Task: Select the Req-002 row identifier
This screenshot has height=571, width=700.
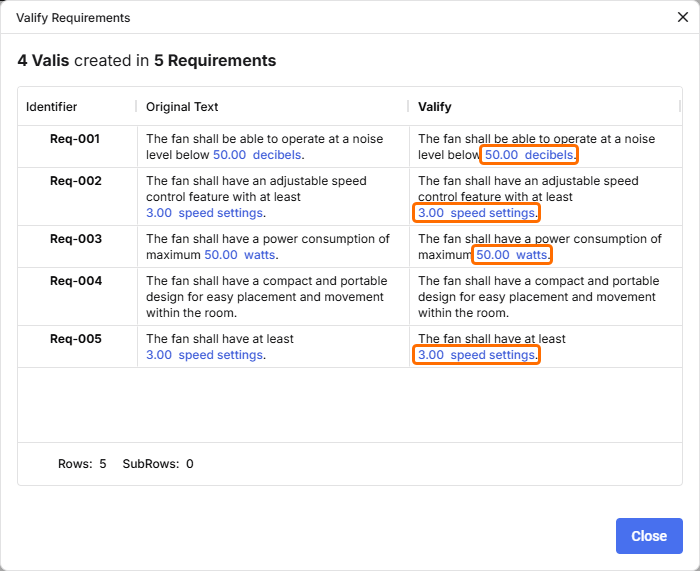Action: [x=76, y=181]
